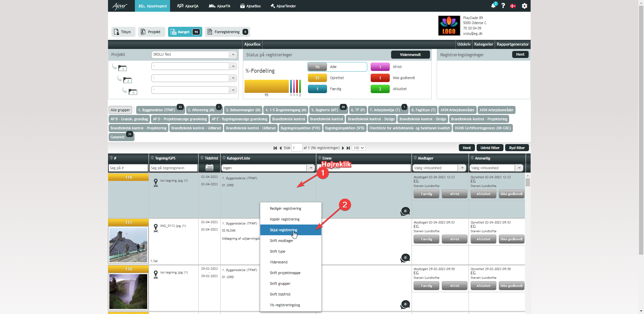Open the settings gear icon
This screenshot has height=314, width=644.
(x=525, y=6)
